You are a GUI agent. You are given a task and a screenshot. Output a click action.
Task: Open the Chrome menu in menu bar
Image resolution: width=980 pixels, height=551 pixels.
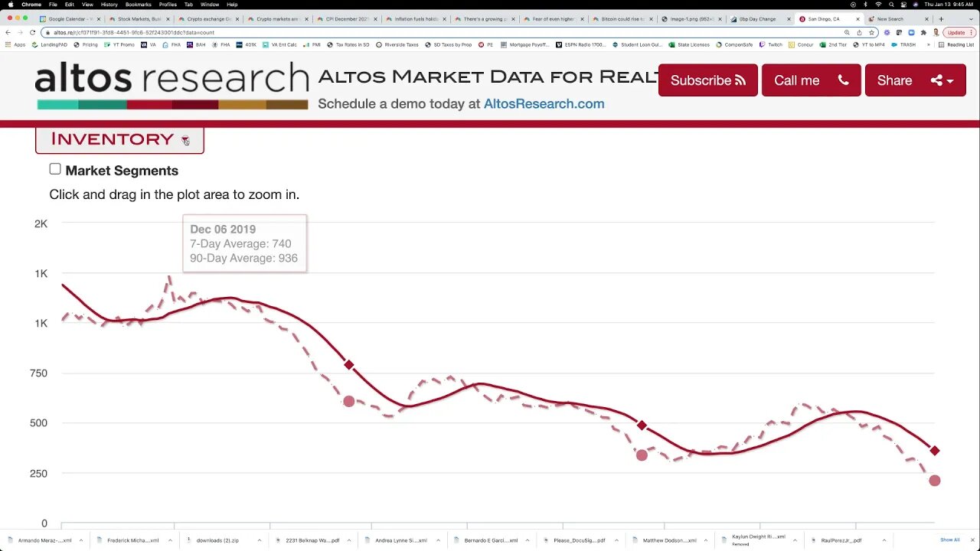(31, 5)
